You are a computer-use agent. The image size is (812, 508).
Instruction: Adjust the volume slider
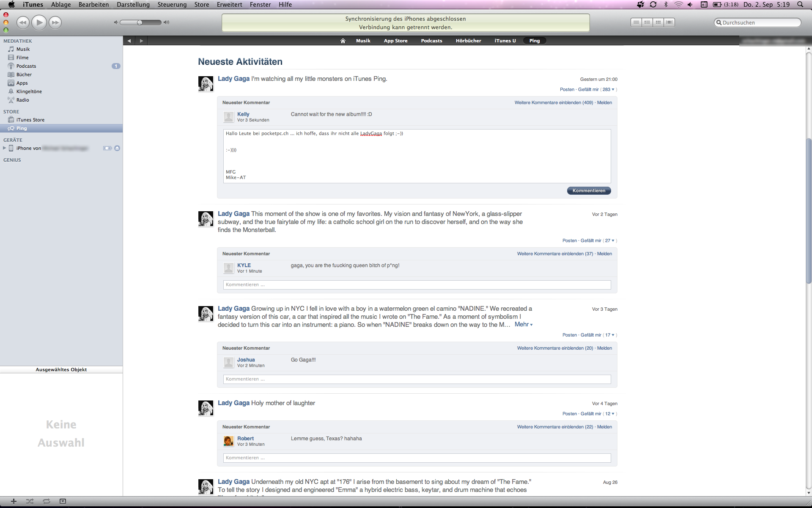tap(140, 22)
